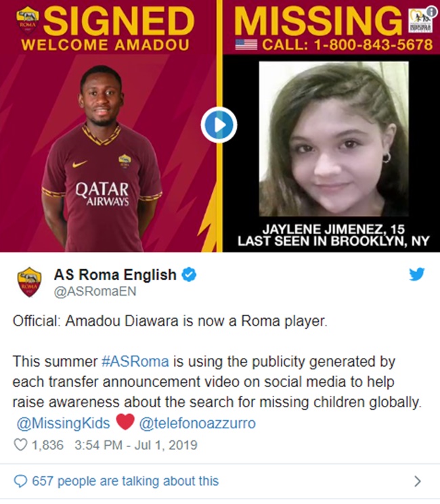Open the AS Roma English account name
The width and height of the screenshot is (440, 504).
[115, 275]
